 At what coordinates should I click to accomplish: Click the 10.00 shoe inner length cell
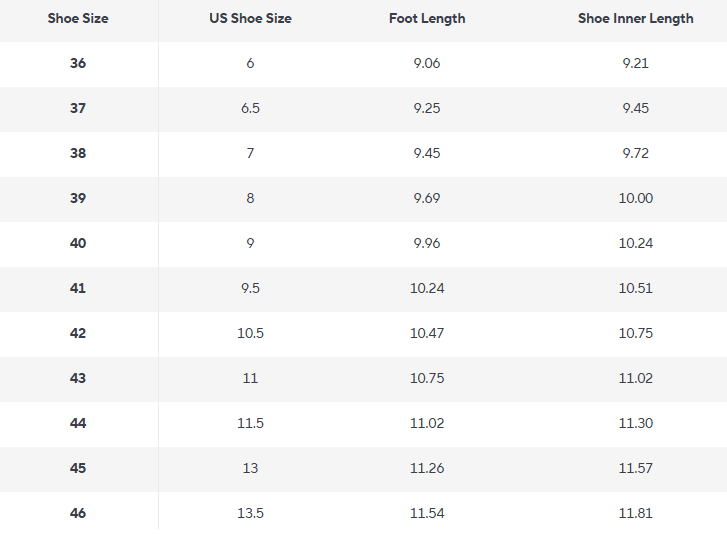coord(636,198)
